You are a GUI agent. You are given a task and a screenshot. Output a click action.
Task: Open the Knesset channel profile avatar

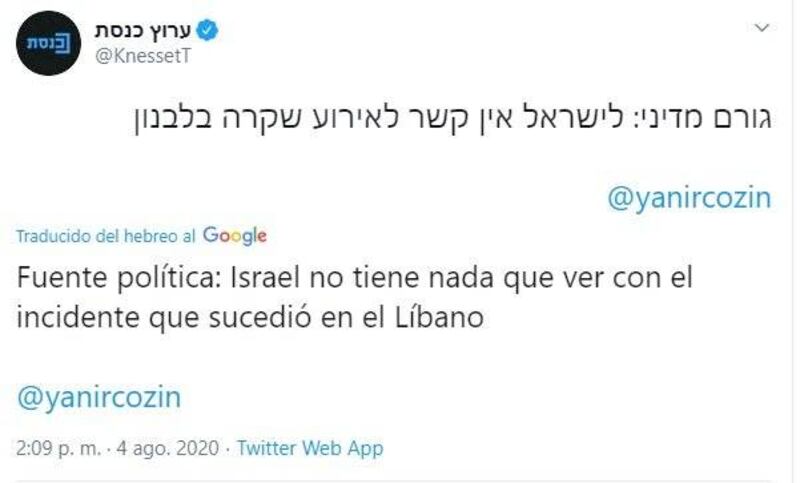coord(48,44)
